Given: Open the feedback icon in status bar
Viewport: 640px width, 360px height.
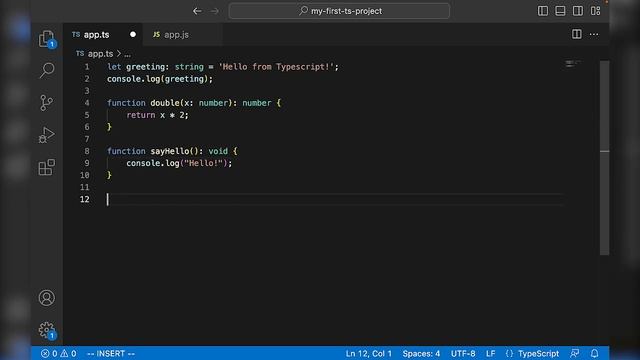Looking at the screenshot, I should tap(575, 353).
